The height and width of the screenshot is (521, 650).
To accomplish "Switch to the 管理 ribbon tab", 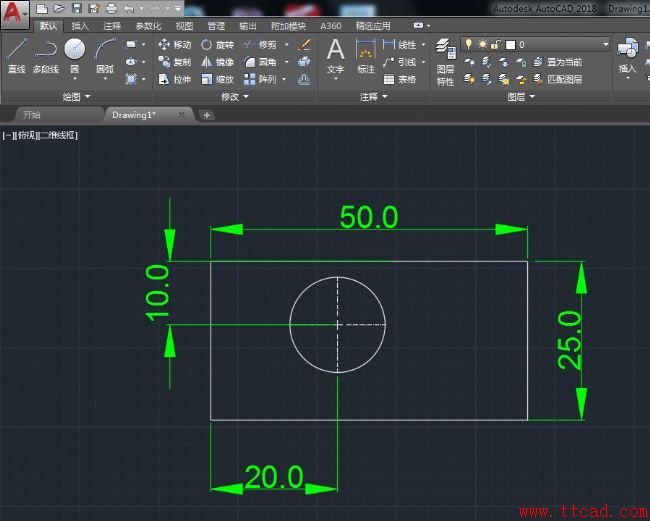I will 216,26.
